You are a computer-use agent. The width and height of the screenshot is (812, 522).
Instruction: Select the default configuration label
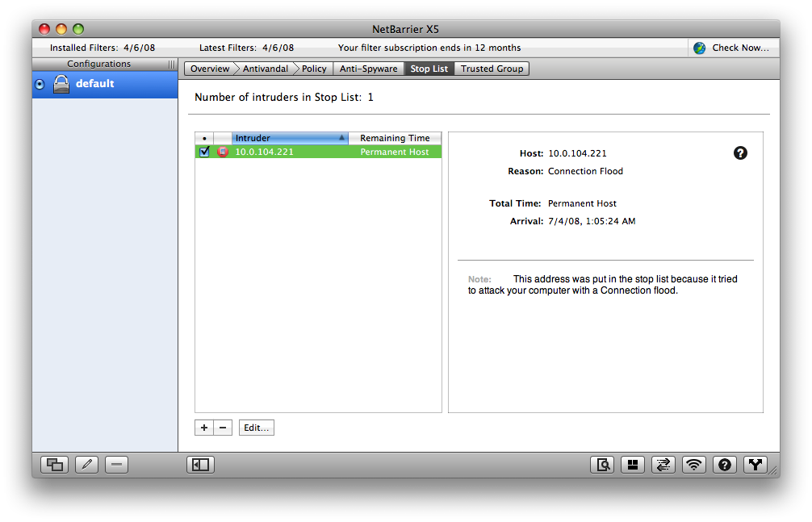[x=94, y=83]
